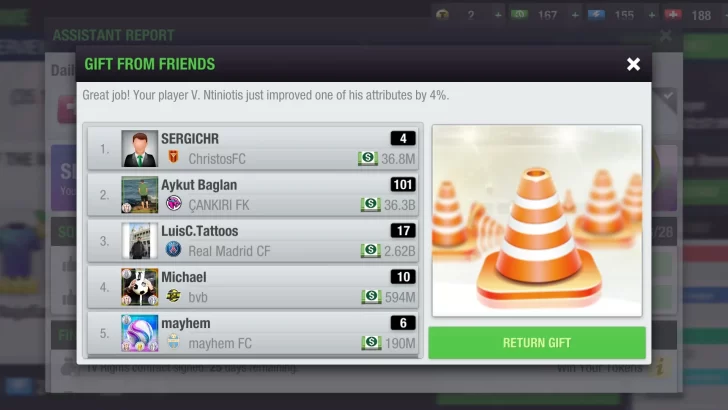Click the Return Gift button

click(537, 343)
